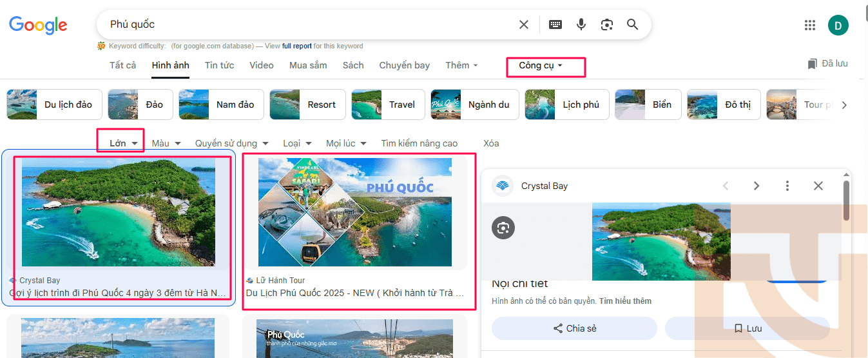This screenshot has width=868, height=358.
Task: Open the three-dot menu in the preview panel
Action: [x=787, y=186]
